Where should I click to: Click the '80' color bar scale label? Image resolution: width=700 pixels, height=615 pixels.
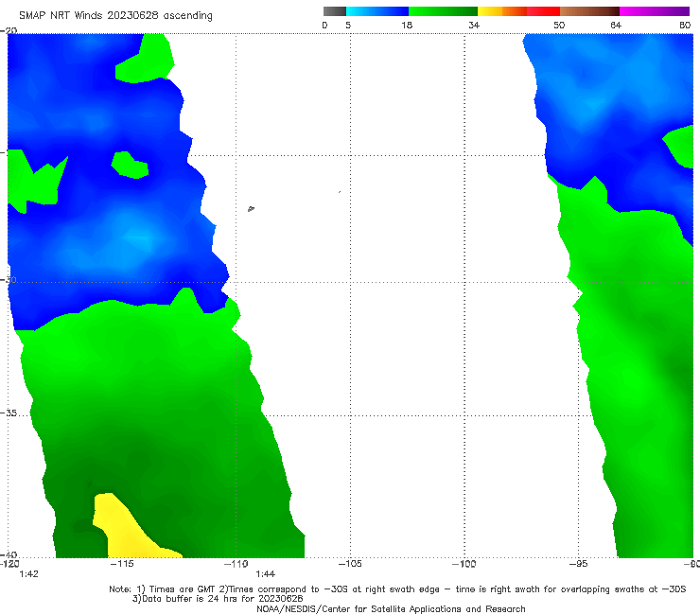click(x=685, y=26)
